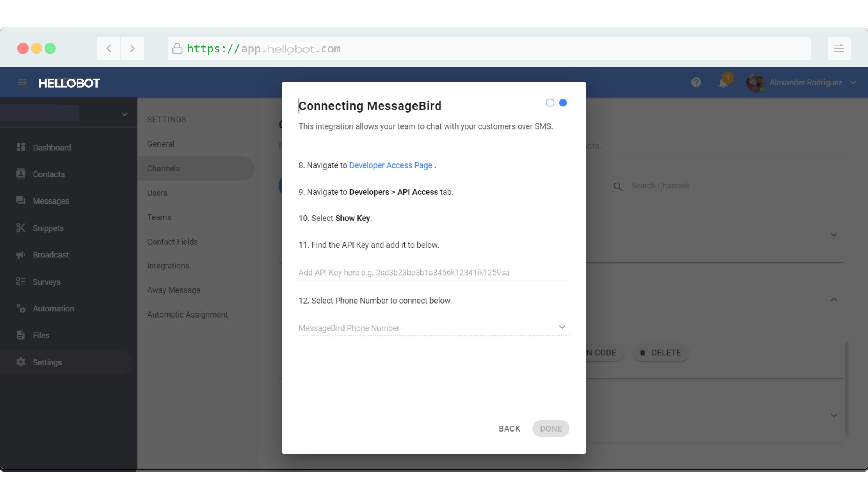
Task: Click the Messages icon in sidebar
Action: (21, 201)
